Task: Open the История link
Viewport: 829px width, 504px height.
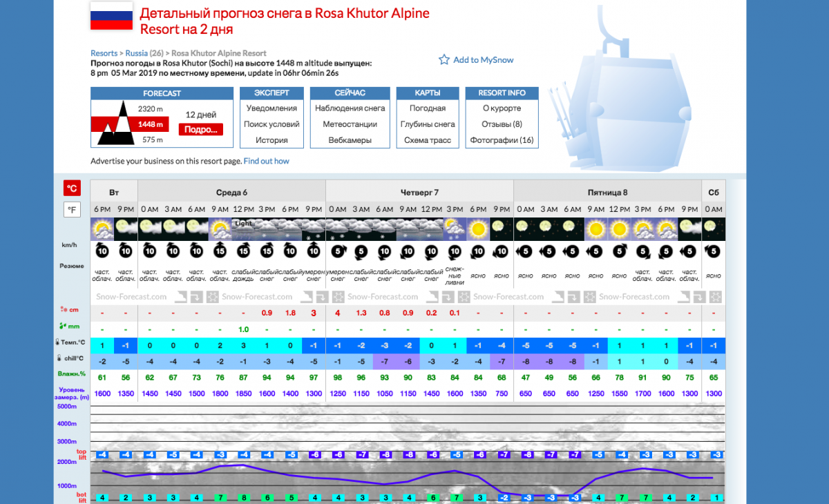Action: click(x=271, y=140)
